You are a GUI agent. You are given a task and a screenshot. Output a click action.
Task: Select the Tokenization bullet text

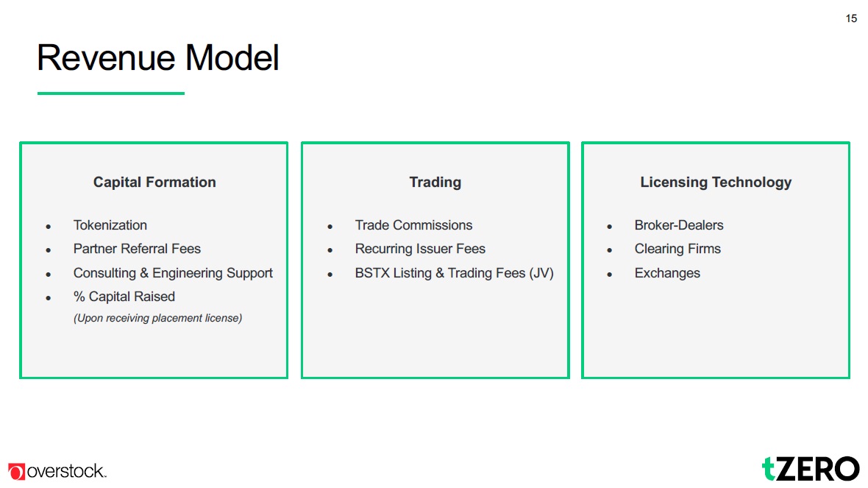click(x=110, y=225)
